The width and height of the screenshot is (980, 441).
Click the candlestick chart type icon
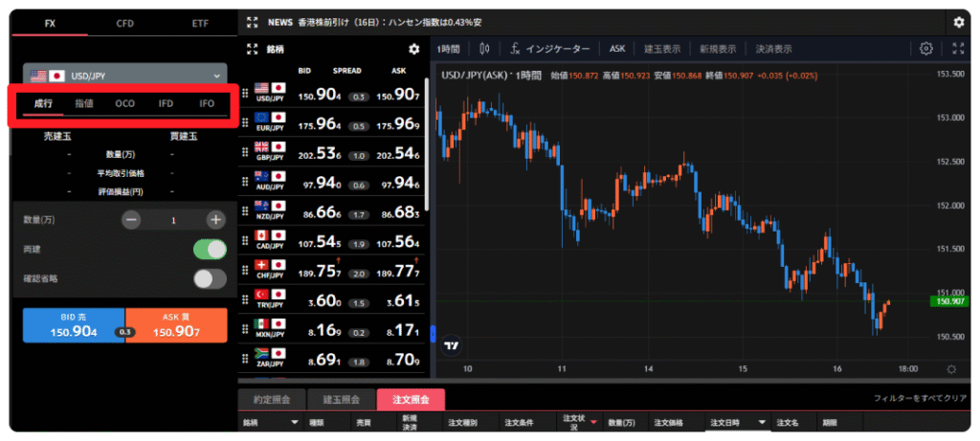coord(485,49)
